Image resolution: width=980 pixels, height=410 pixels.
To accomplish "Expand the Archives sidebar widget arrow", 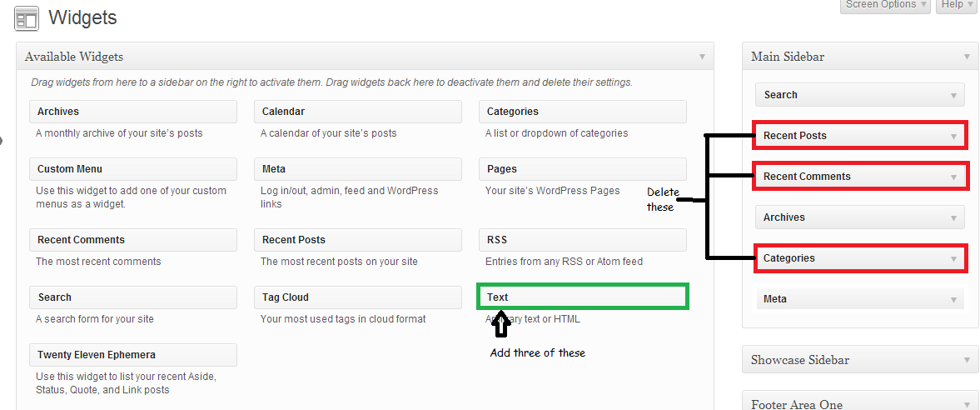I will point(953,217).
